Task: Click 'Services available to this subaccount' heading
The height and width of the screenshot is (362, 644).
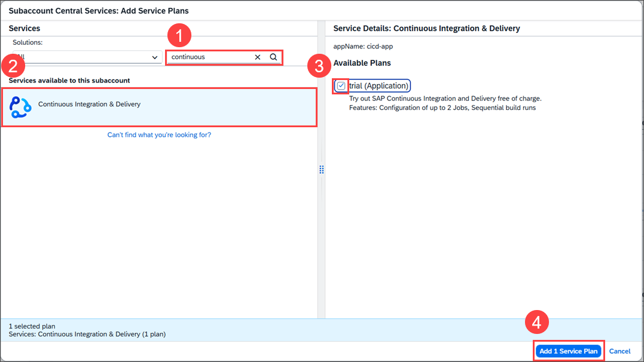Action: tap(69, 81)
